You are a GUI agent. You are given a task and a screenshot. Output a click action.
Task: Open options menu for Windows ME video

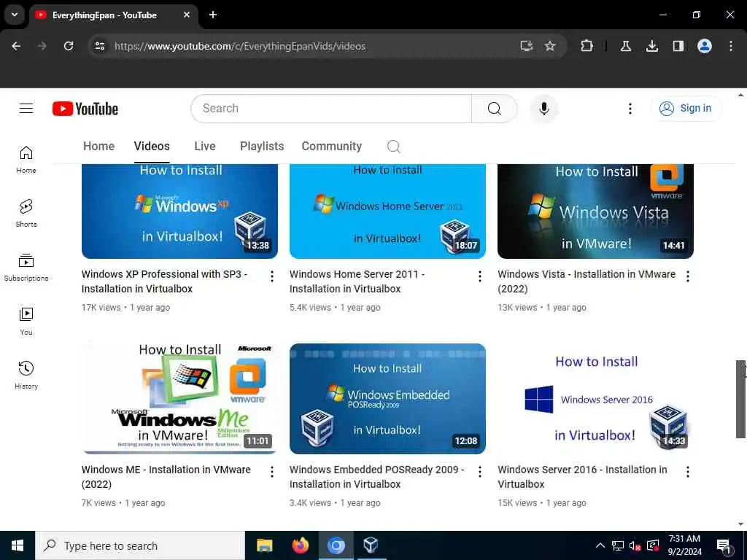tap(271, 472)
